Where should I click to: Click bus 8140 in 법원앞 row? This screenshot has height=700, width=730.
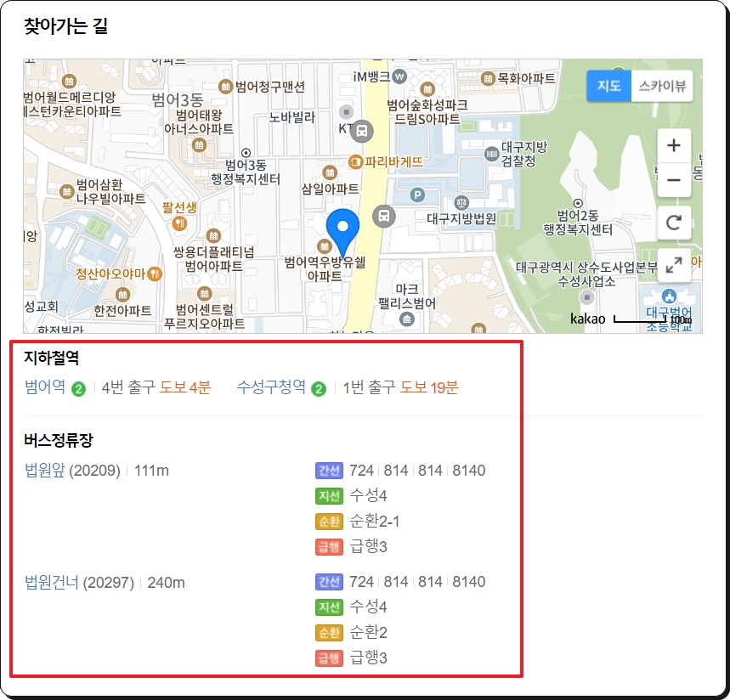[469, 471]
